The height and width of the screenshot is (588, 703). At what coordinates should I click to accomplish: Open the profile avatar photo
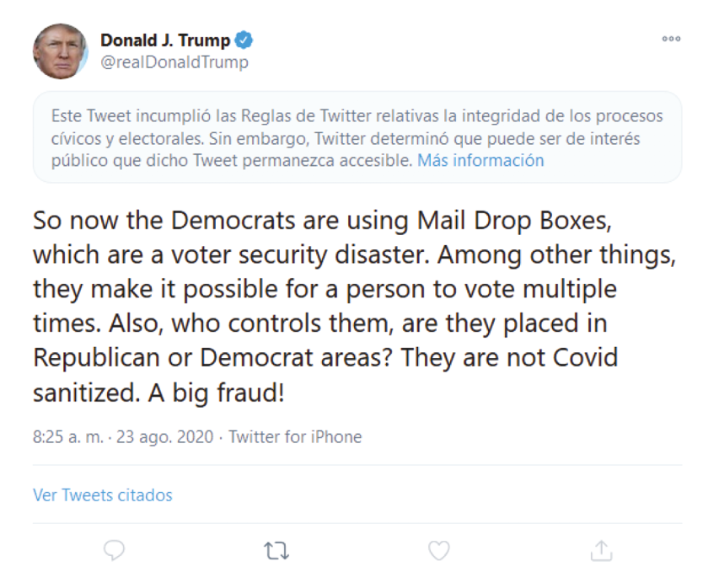point(60,51)
